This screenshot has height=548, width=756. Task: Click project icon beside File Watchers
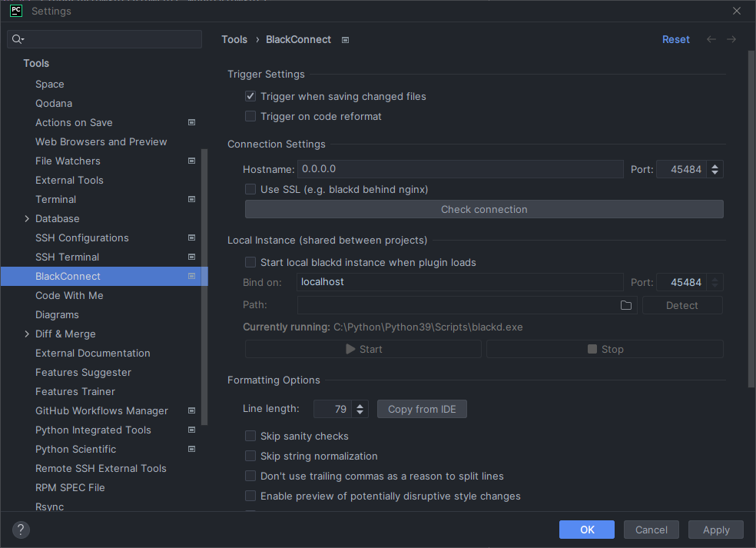point(191,161)
